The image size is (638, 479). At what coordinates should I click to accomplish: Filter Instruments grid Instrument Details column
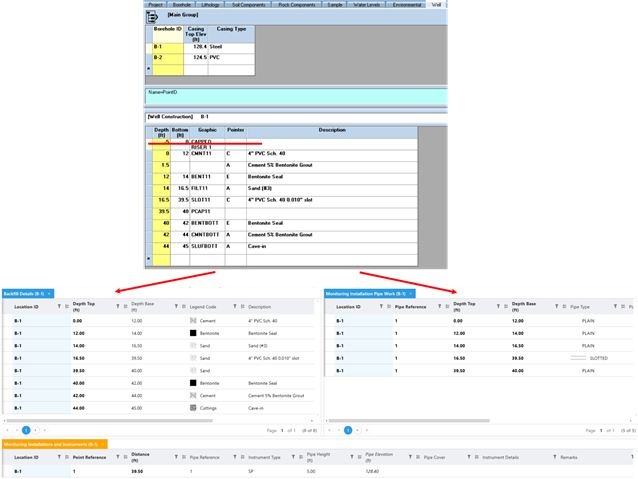(x=555, y=457)
